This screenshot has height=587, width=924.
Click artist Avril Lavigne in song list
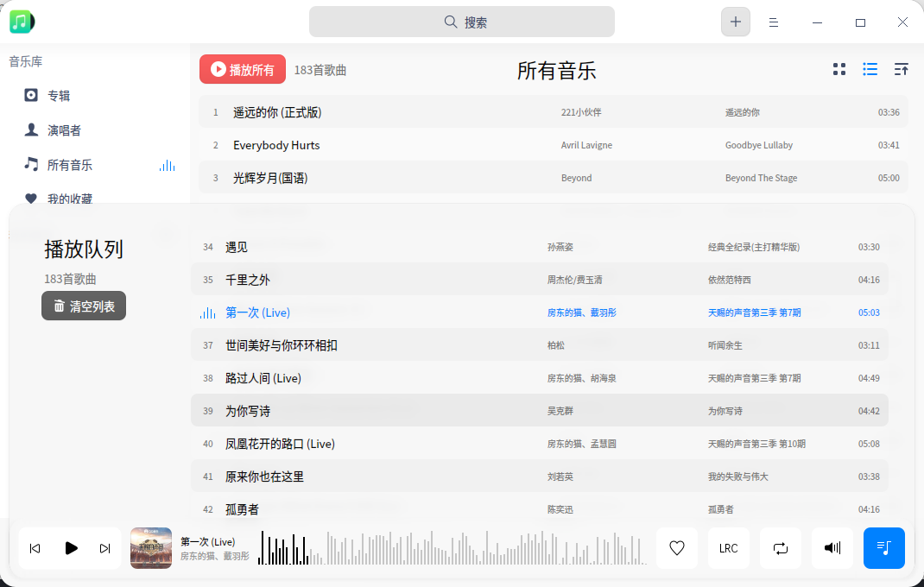click(x=586, y=145)
